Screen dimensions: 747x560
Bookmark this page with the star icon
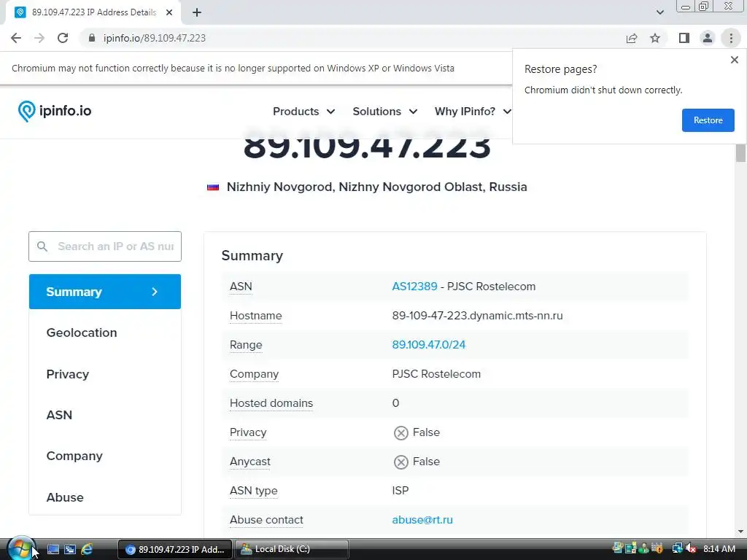coord(655,38)
